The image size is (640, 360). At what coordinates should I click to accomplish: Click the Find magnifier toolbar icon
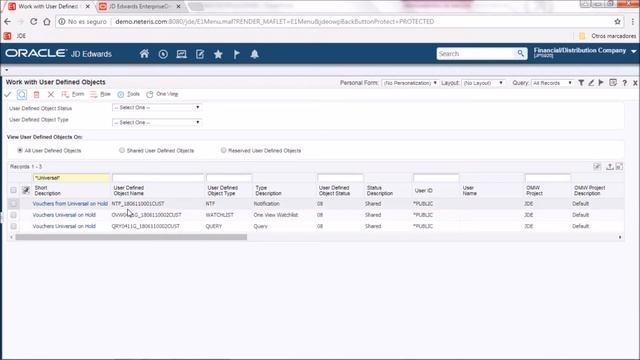coord(22,94)
